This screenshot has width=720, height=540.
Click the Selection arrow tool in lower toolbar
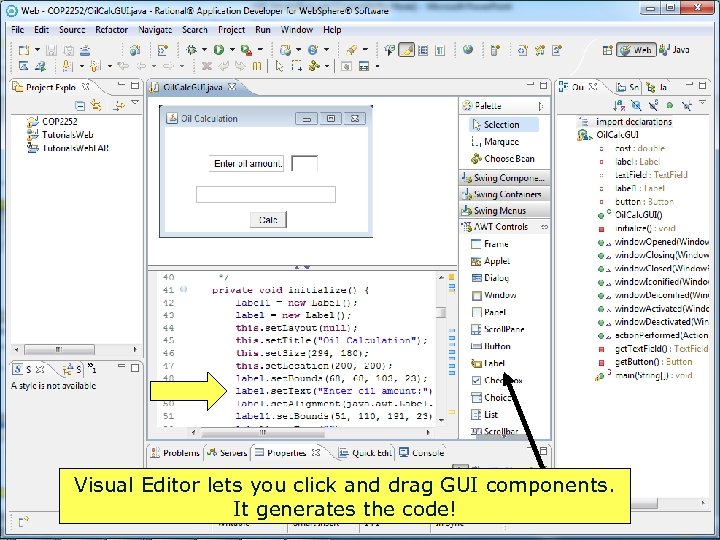pos(279,66)
